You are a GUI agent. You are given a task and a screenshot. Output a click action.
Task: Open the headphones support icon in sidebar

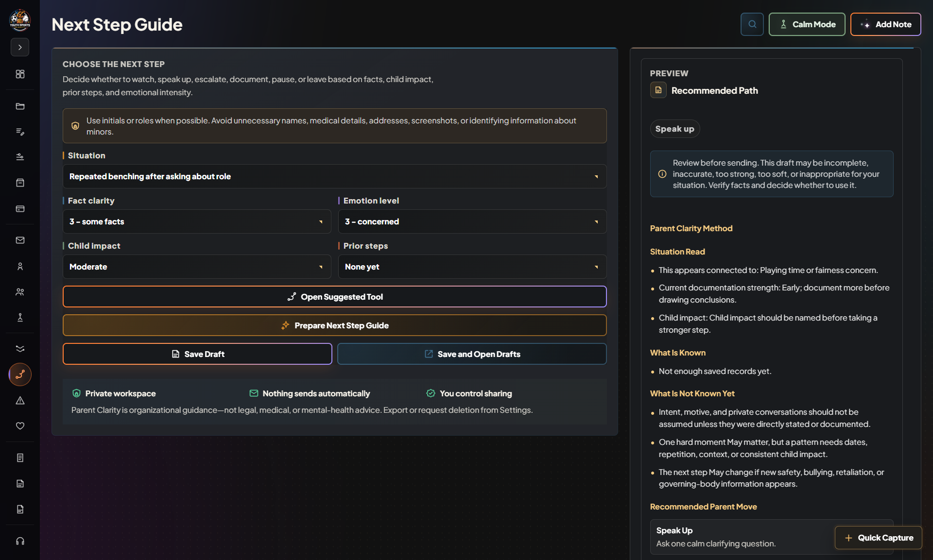(20, 541)
